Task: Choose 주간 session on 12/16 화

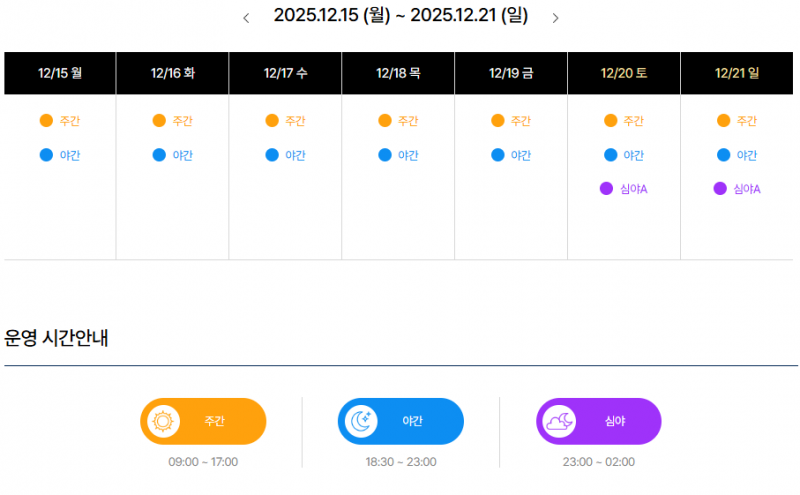Action: 182,121
